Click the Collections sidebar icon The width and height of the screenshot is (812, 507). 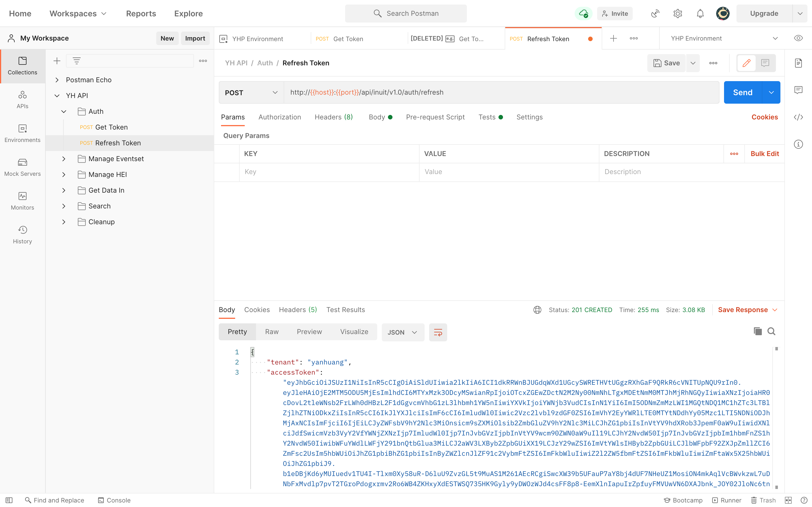point(22,66)
